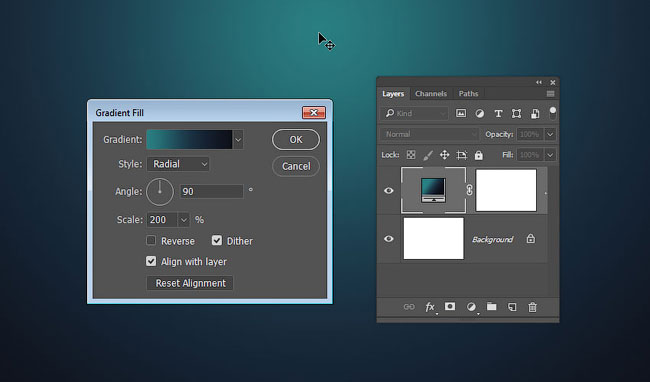This screenshot has height=382, width=650.
Task: Open the Kind filter dropdown
Action: 414,114
